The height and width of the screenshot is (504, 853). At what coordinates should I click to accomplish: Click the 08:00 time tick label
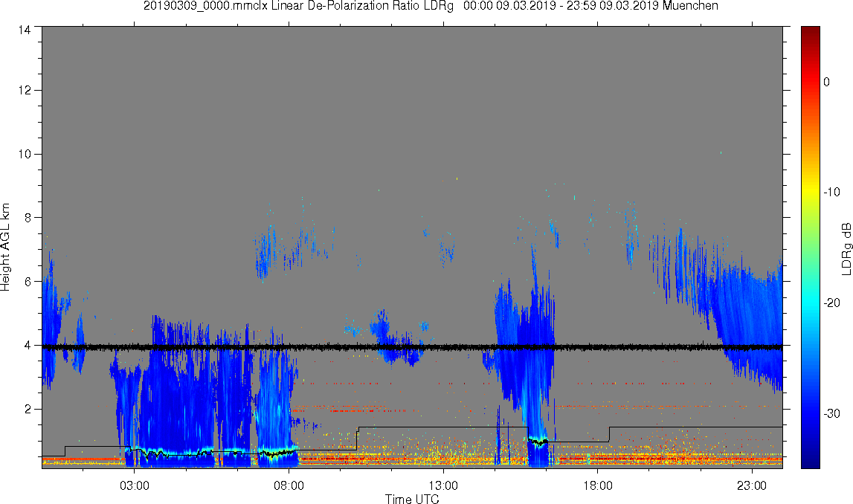coord(289,485)
